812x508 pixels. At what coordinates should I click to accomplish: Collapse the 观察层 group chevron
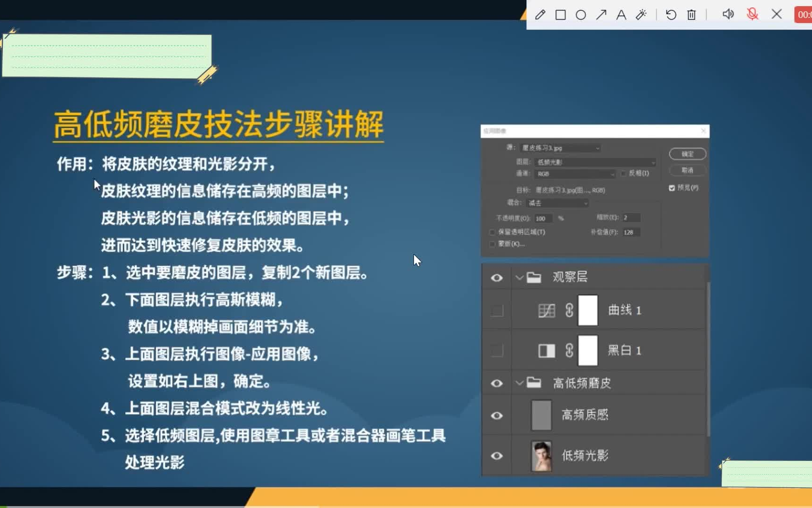[519, 278]
